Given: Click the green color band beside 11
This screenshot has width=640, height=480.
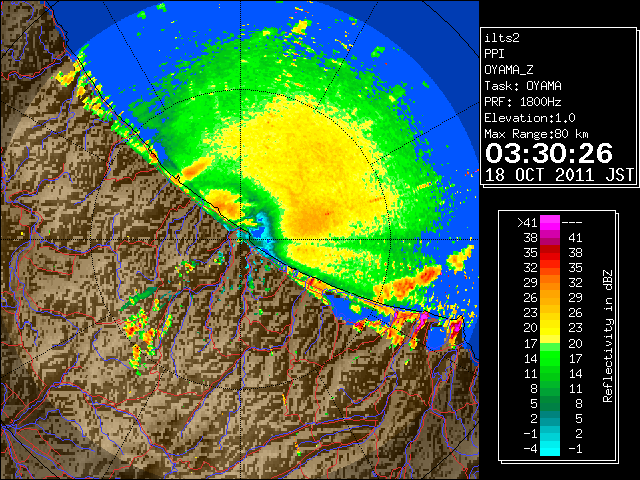Looking at the screenshot, I should pos(550,373).
